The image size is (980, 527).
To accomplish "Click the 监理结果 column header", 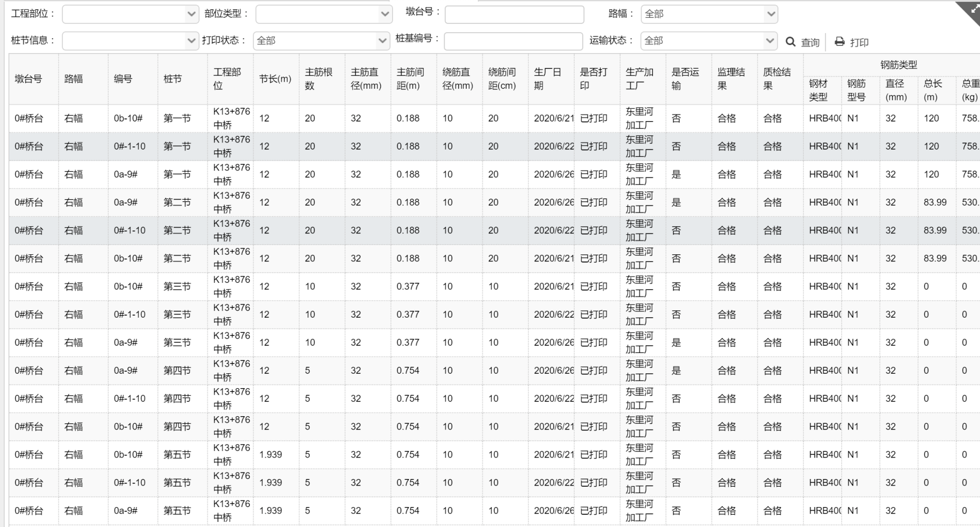I will 731,79.
